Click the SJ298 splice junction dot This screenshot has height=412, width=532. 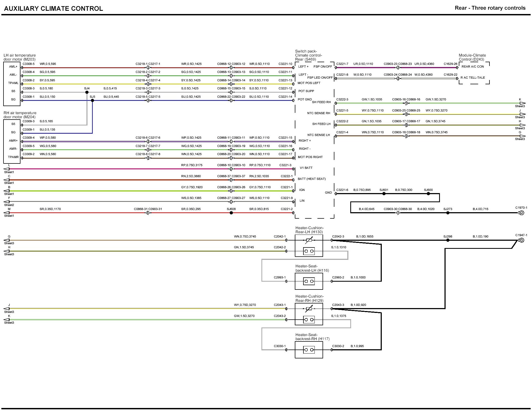448,240
